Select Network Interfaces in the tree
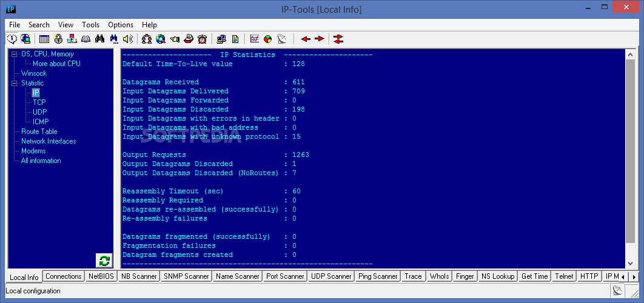Screen dimensions: 644x303 click(x=49, y=141)
